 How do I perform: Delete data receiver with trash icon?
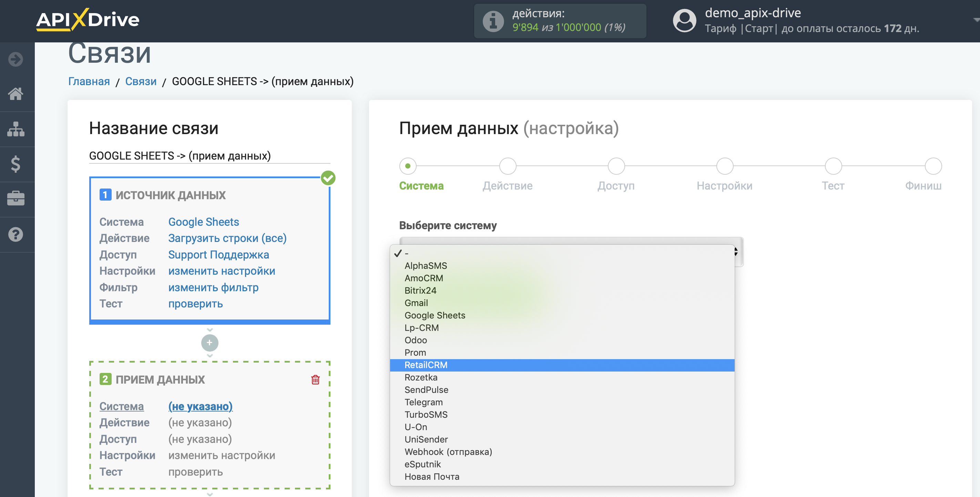coord(315,379)
